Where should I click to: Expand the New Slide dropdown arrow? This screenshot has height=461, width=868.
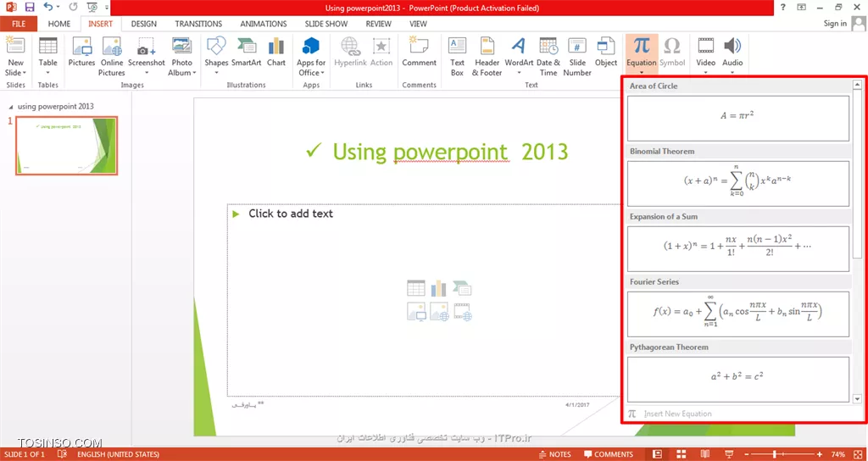coord(25,73)
